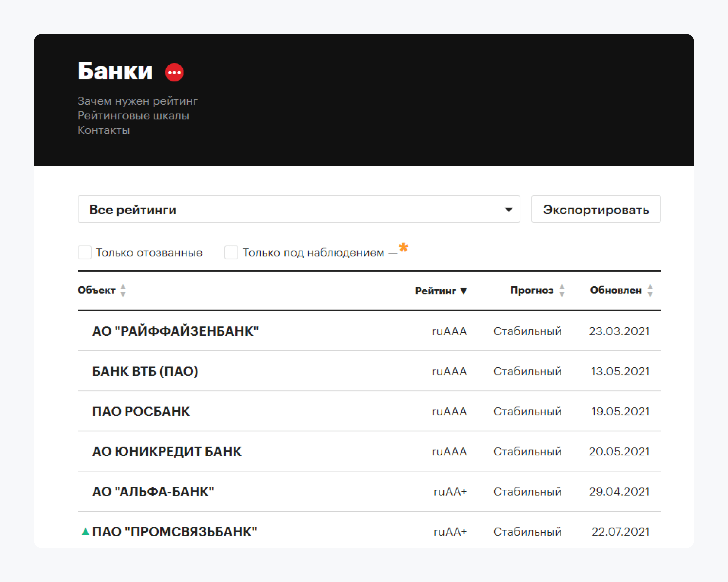
Task: Click Стабильный forecast in Банк ВТБ row
Action: pyautogui.click(x=528, y=371)
